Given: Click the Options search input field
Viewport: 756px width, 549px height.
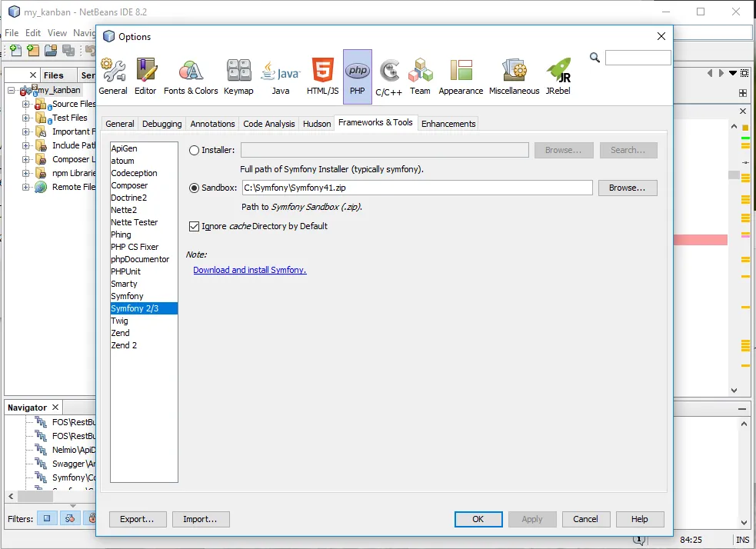Looking at the screenshot, I should [x=638, y=58].
